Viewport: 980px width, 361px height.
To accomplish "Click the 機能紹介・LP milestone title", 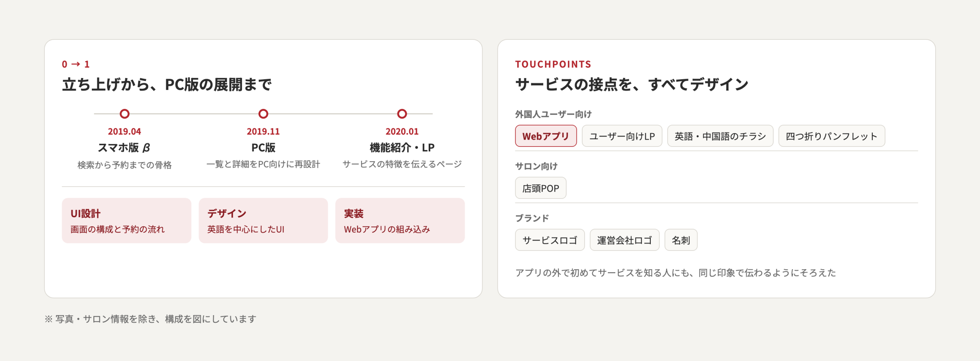I will click(x=402, y=148).
